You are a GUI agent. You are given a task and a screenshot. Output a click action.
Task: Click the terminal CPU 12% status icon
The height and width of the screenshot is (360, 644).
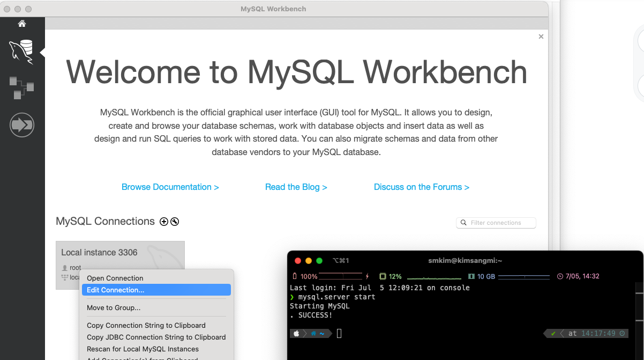coord(383,276)
